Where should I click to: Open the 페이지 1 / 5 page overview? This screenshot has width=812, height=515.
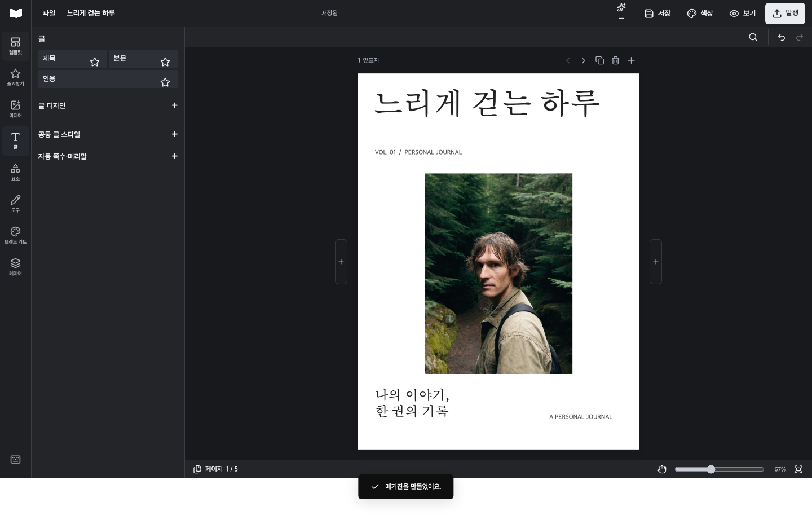point(215,469)
